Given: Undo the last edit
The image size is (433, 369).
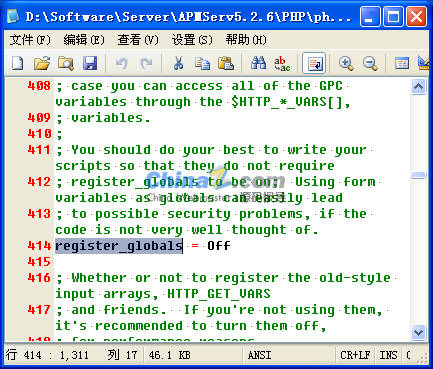Looking at the screenshot, I should pos(121,63).
